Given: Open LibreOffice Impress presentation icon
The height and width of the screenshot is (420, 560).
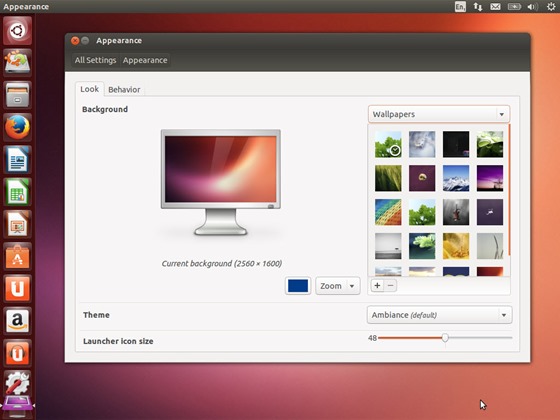Looking at the screenshot, I should pyautogui.click(x=17, y=224).
